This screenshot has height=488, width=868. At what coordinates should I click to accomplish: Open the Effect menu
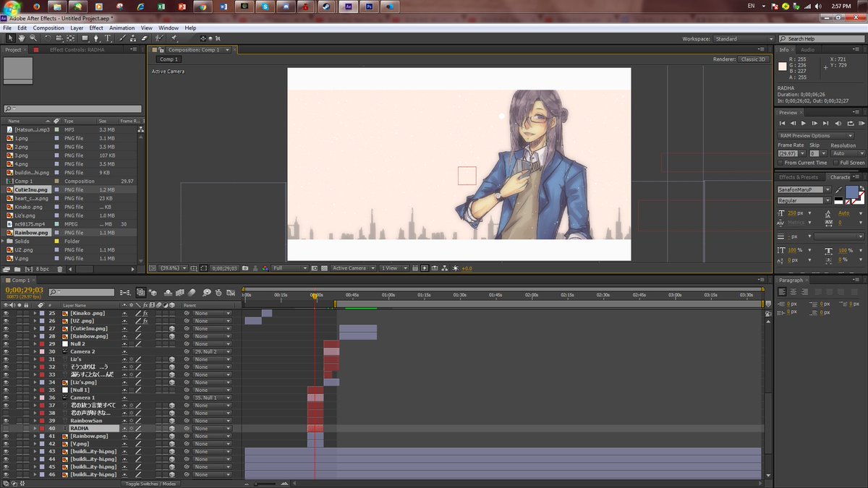96,28
